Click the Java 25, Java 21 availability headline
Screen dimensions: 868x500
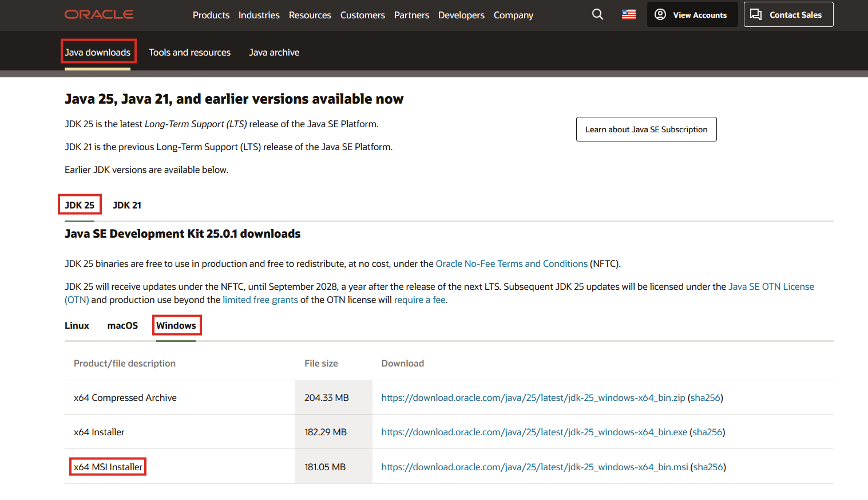tap(234, 99)
